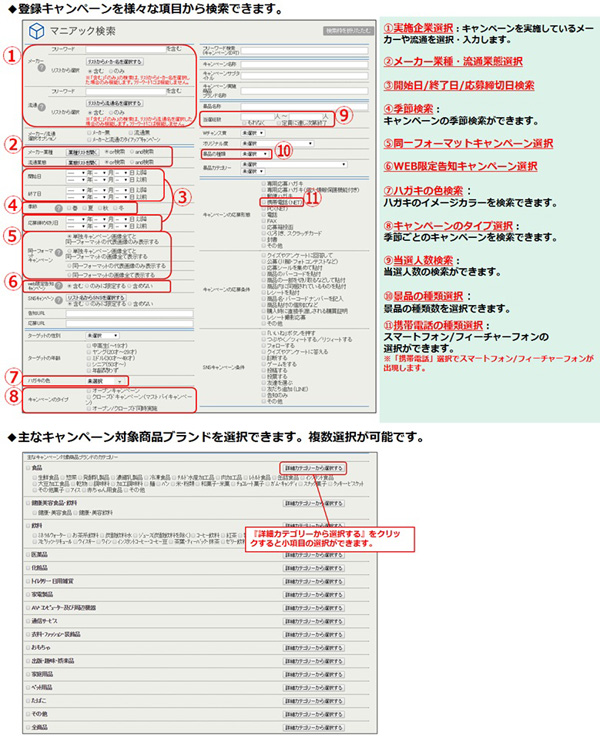Open the ハガキの色 dropdown
Image resolution: width=600 pixels, height=736 pixels.
105,381
